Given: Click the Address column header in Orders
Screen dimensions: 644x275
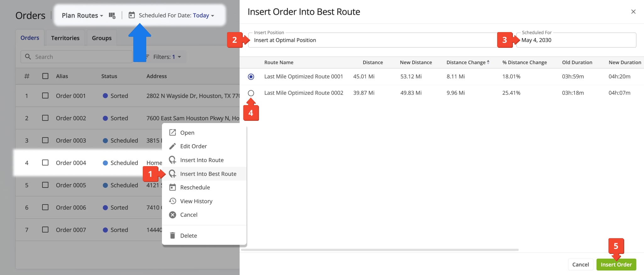Looking at the screenshot, I should [x=157, y=76].
